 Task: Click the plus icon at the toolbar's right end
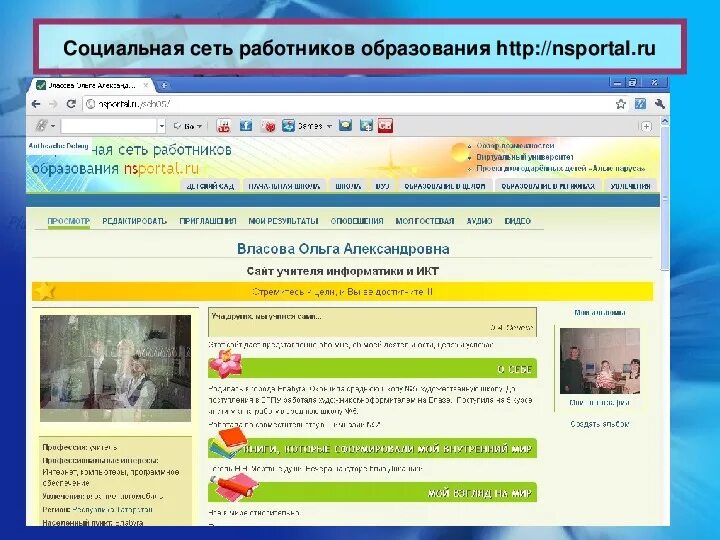(x=646, y=126)
